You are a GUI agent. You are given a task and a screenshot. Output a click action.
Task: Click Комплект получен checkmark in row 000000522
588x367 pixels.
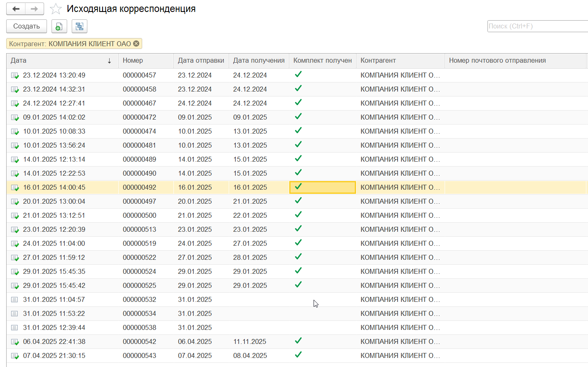pos(298,256)
